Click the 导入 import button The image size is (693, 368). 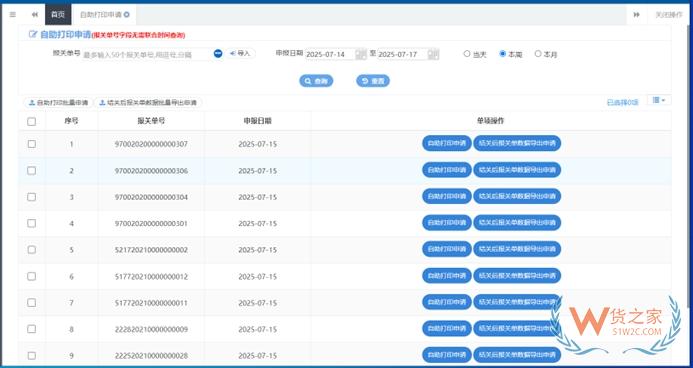[x=241, y=53]
